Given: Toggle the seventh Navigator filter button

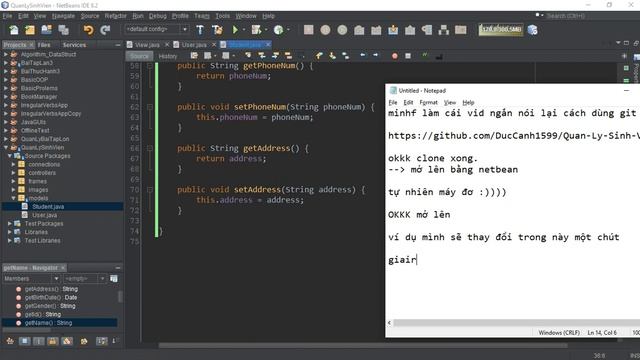Looking at the screenshot, I should click(x=102, y=341).
